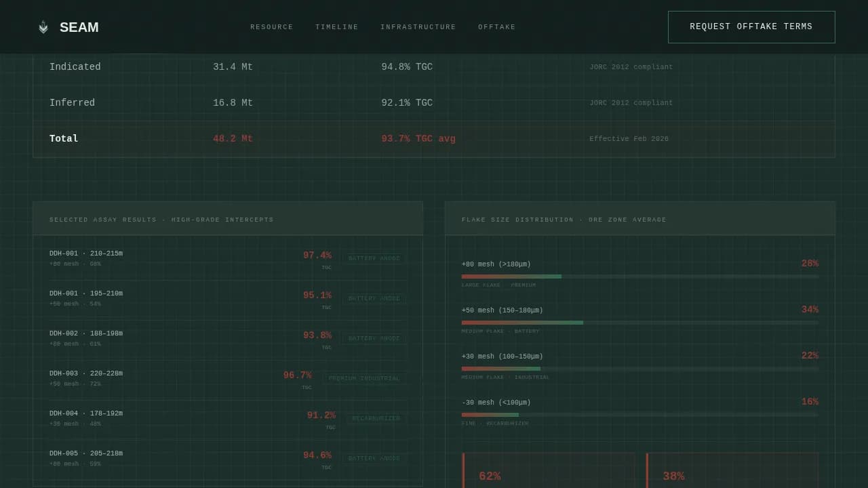Click the Recarburizer tag on DDH-004
The height and width of the screenshot is (488, 868).
tap(376, 418)
